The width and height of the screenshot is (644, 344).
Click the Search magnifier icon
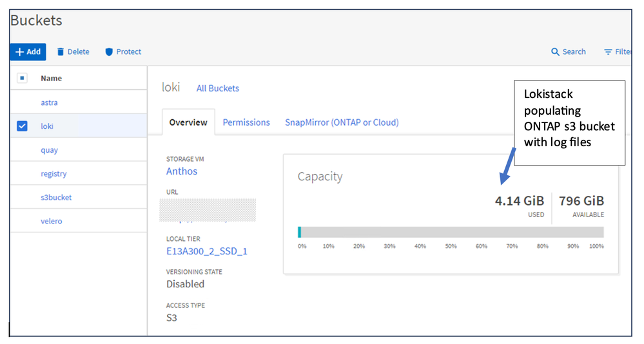tap(555, 52)
